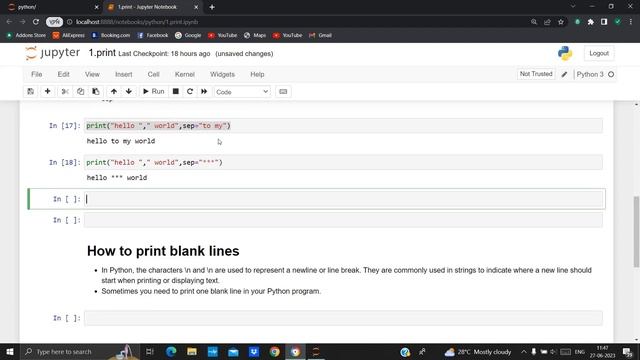
Task: Switch to the python/ browser tab
Action: tap(52, 7)
